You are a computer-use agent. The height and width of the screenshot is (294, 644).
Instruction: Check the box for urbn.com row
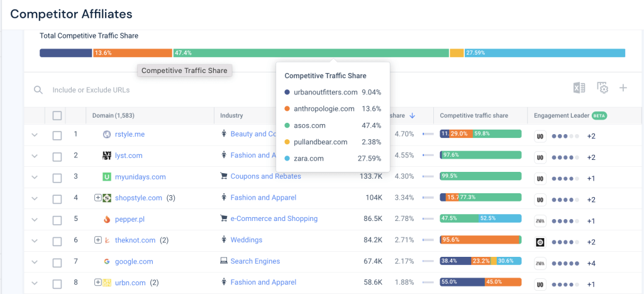(x=57, y=284)
